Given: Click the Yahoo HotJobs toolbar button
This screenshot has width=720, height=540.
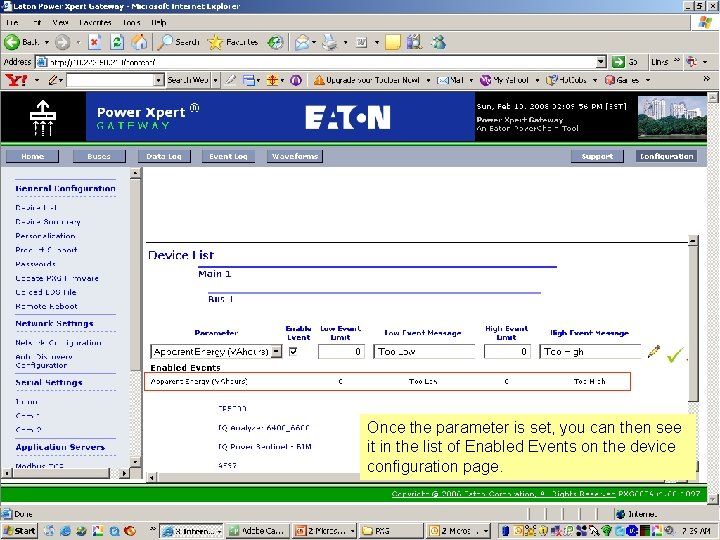Looking at the screenshot, I should [566, 80].
